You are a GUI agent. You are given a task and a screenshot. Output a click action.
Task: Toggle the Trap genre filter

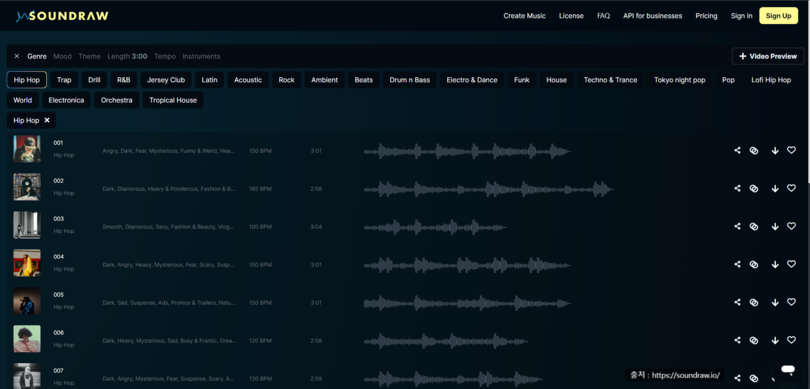pos(64,80)
